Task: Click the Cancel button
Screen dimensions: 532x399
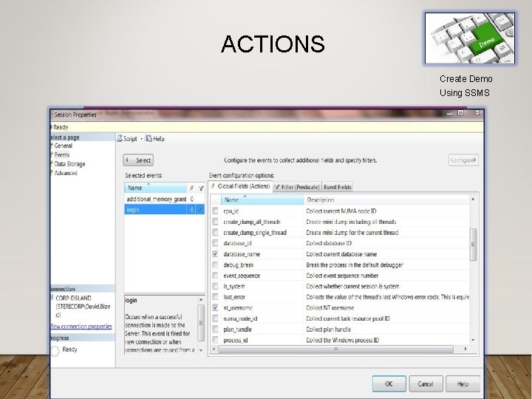Action: click(x=426, y=383)
